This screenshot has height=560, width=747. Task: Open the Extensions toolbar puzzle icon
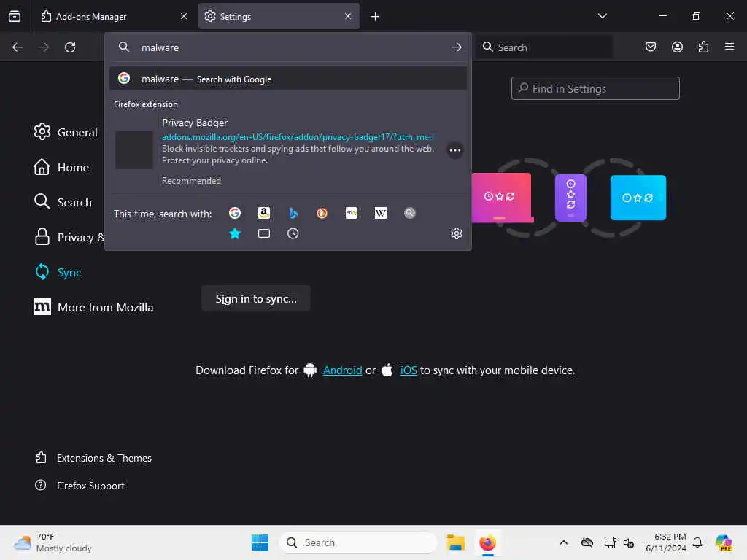[703, 47]
